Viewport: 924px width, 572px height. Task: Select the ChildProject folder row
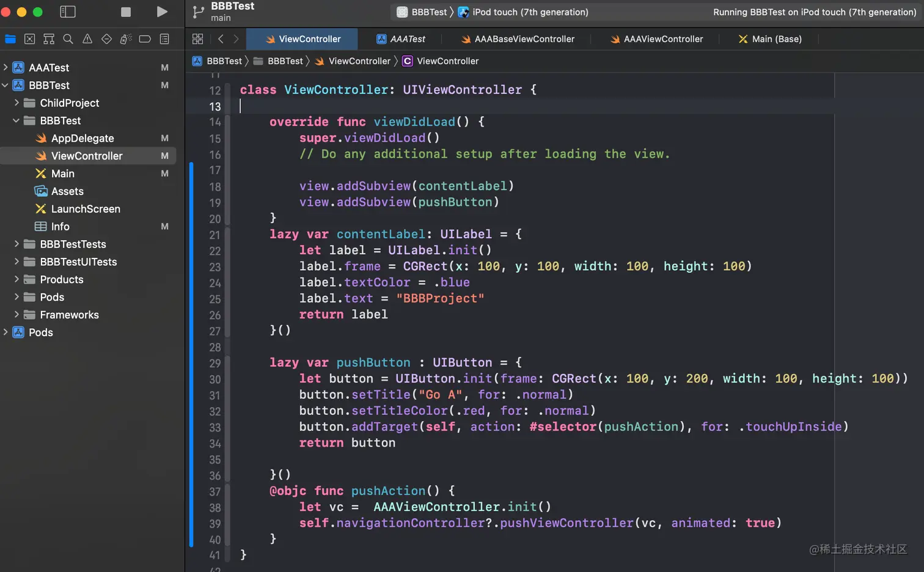point(88,103)
